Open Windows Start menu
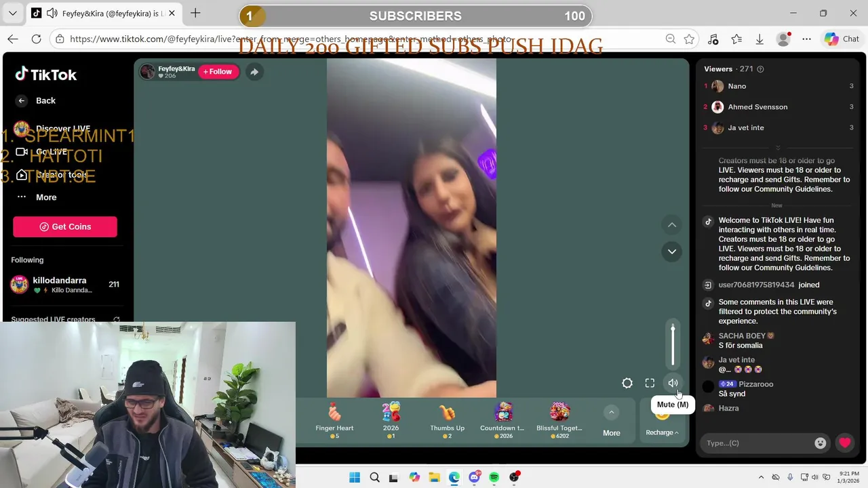Screen dimensions: 868x488 [355, 477]
